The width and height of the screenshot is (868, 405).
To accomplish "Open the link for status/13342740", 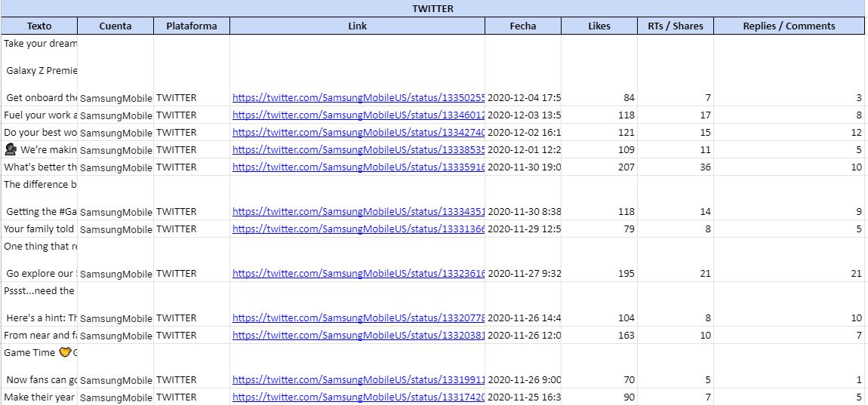I will [358, 133].
